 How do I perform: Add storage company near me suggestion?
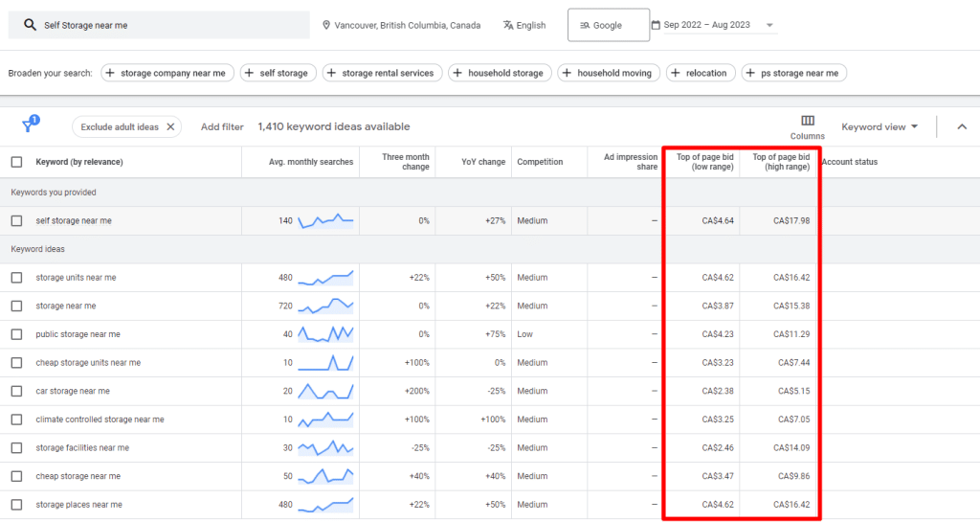pyautogui.click(x=167, y=73)
